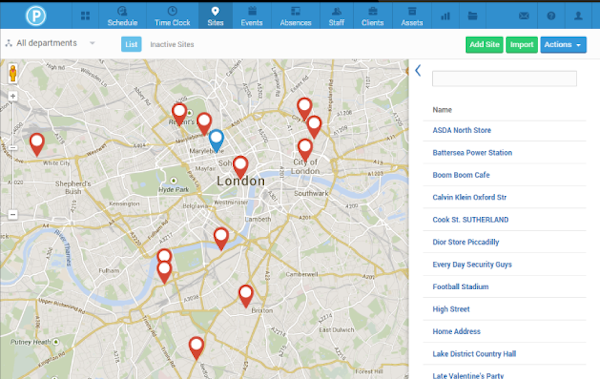
Task: Open High Street site
Action: coord(451,309)
